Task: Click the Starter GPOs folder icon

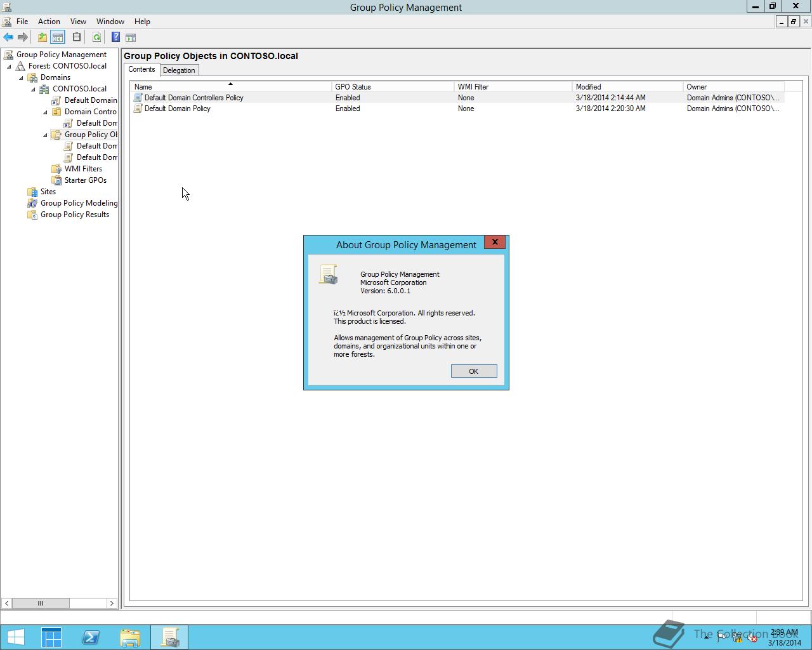Action: point(56,180)
